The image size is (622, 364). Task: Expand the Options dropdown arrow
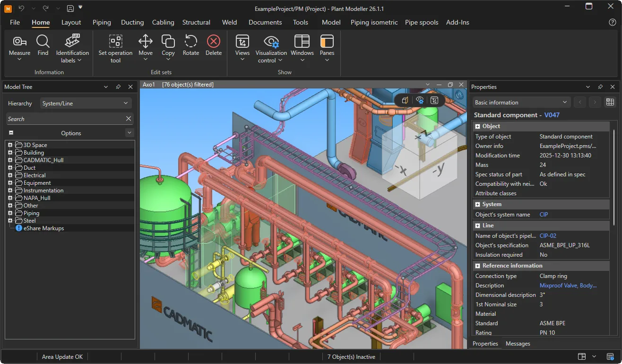(x=130, y=133)
